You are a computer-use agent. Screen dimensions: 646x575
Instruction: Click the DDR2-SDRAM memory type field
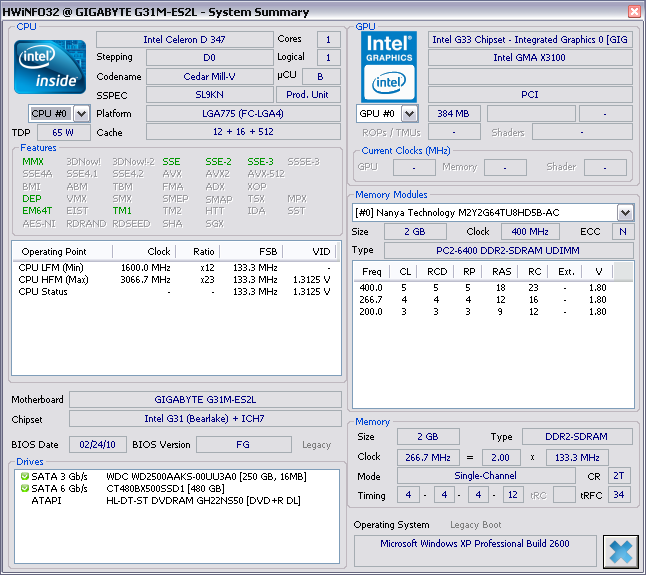pos(577,437)
